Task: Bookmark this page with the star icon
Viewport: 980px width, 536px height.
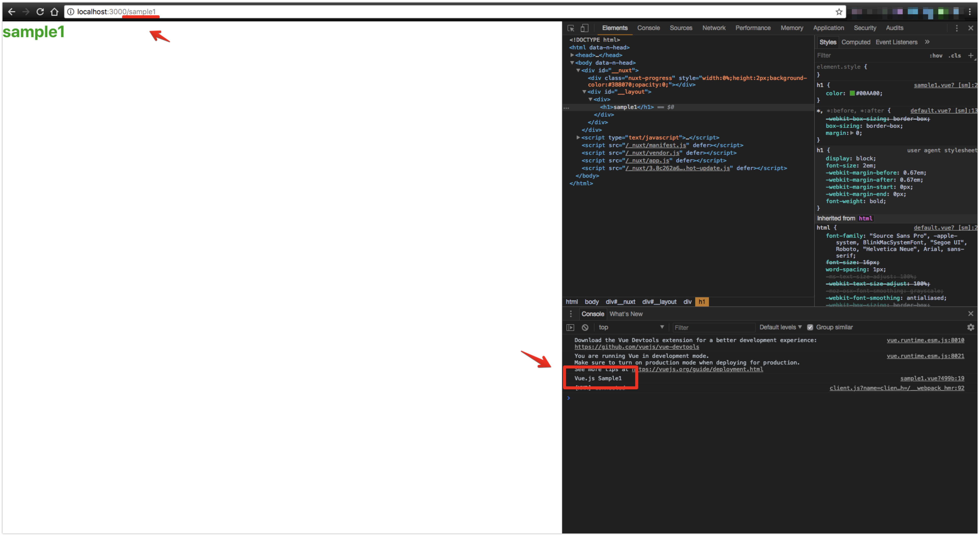Action: click(839, 12)
